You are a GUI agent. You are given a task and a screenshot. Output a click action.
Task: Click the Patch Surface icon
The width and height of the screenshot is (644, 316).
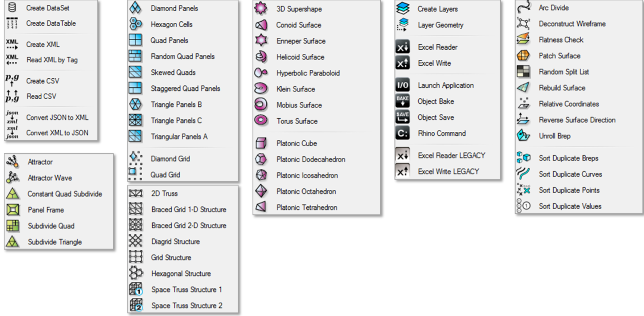tap(523, 56)
